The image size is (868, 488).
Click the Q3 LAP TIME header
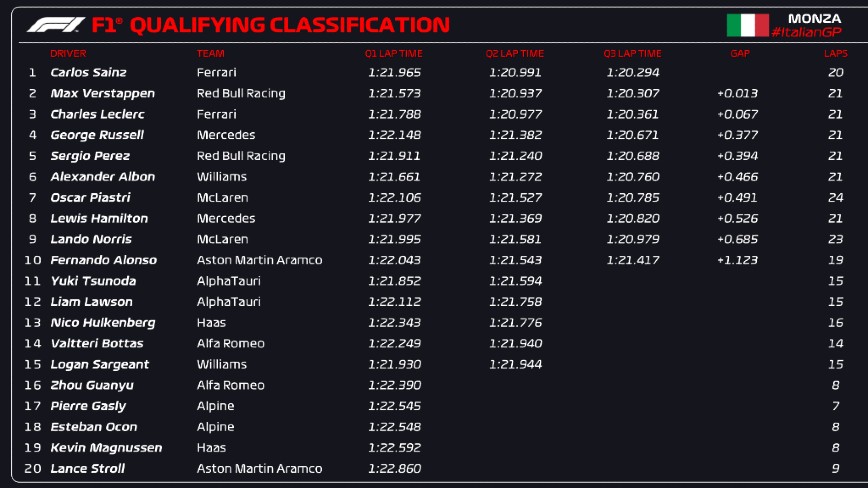point(632,53)
